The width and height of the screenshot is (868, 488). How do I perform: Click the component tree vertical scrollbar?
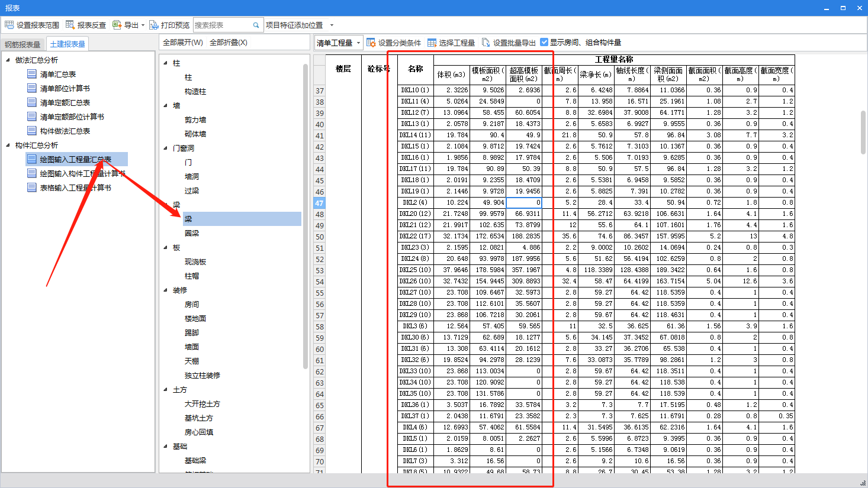coord(306,216)
